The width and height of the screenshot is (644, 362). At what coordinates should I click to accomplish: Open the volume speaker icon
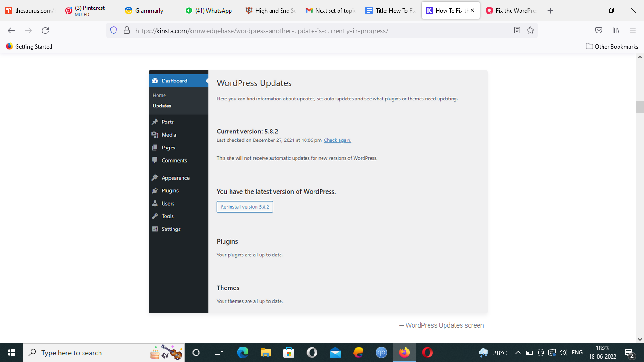pos(563,353)
